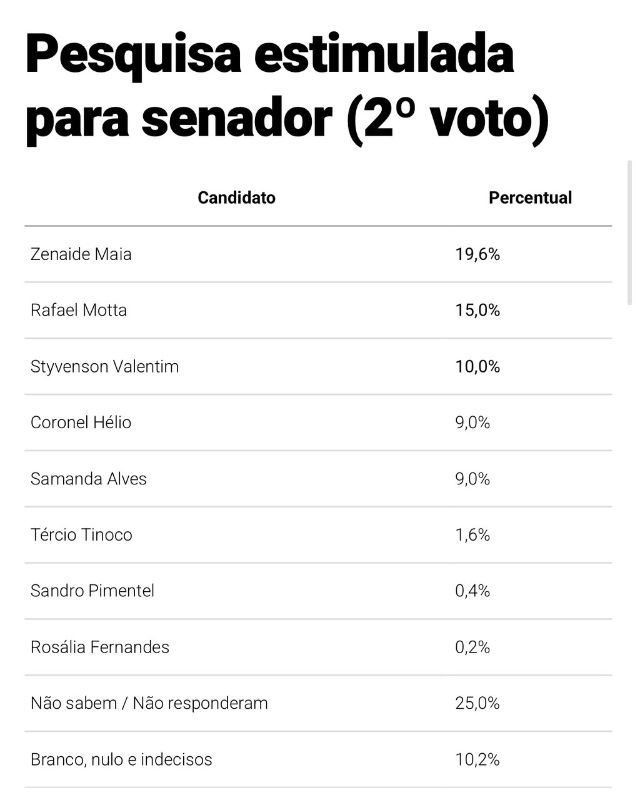Select the Rafael Motta candidate name
The width and height of the screenshot is (636, 800).
tap(79, 310)
